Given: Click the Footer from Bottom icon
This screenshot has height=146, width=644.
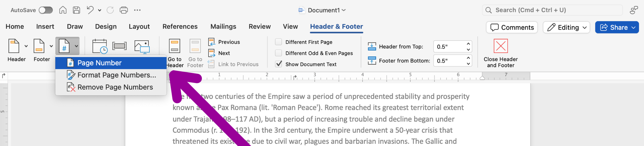Looking at the screenshot, I should [372, 61].
